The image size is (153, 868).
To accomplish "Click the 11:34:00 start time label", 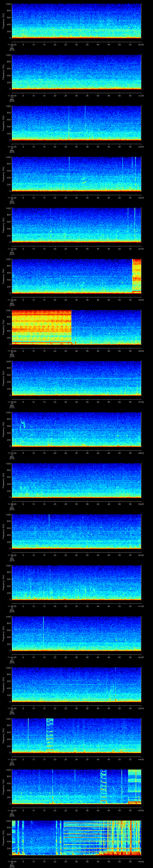I will (12, 300).
